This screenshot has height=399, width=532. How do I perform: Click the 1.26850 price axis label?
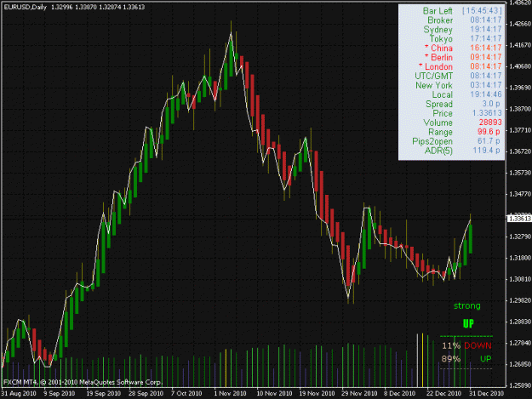click(x=520, y=364)
